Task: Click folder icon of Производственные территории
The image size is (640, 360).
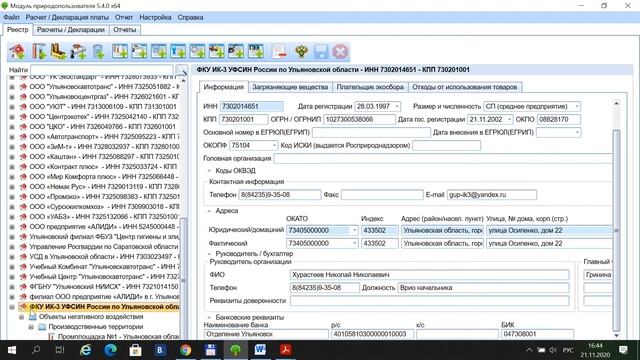Action: (42, 327)
